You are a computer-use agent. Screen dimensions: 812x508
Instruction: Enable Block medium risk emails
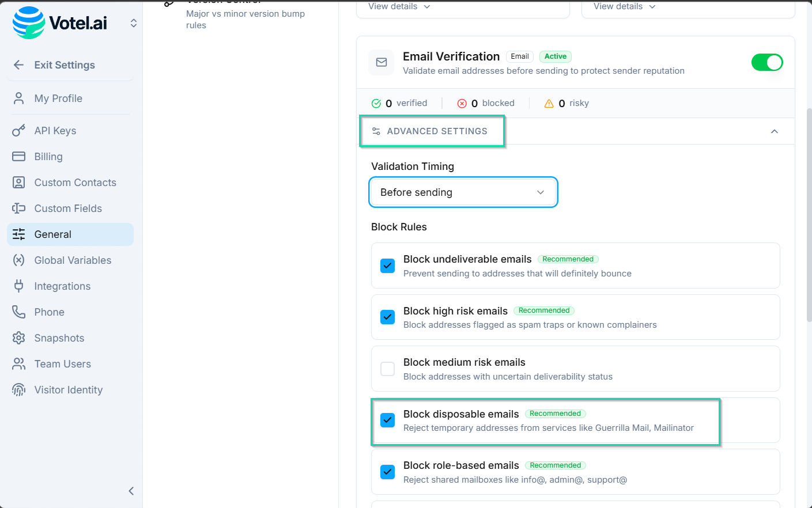(x=387, y=368)
